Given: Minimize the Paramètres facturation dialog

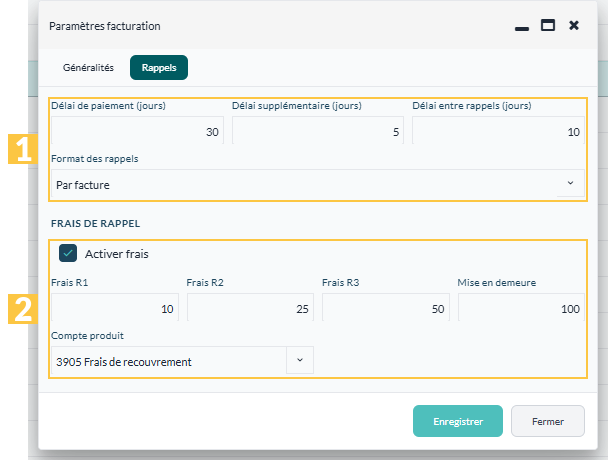Looking at the screenshot, I should click(x=522, y=28).
